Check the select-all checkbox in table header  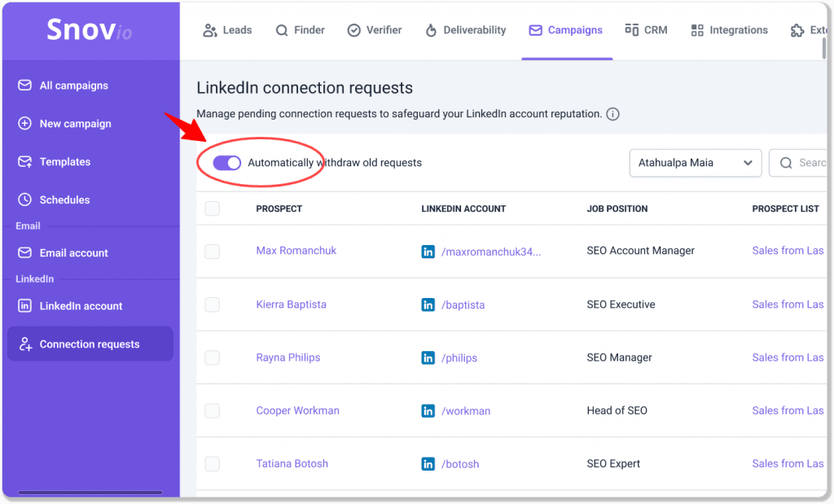(212, 208)
